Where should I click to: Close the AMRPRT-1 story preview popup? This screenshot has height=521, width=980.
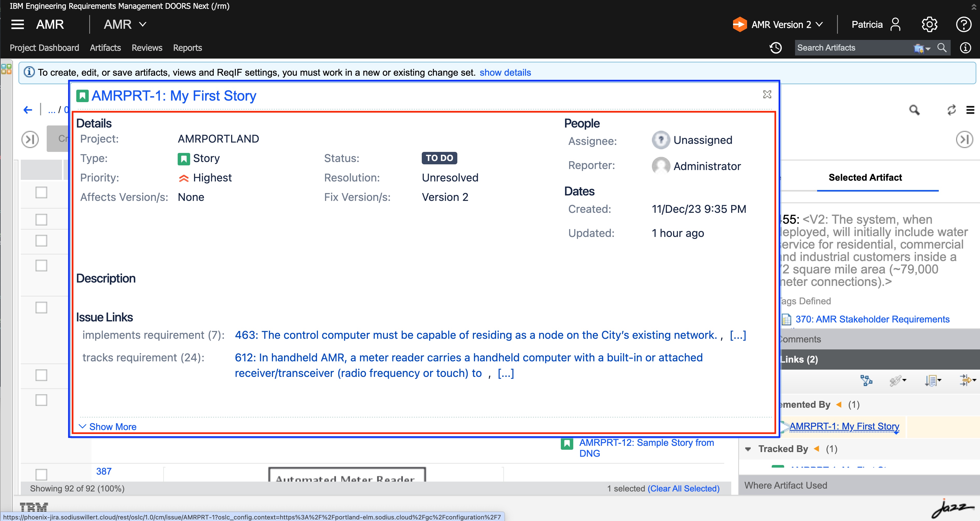[767, 94]
